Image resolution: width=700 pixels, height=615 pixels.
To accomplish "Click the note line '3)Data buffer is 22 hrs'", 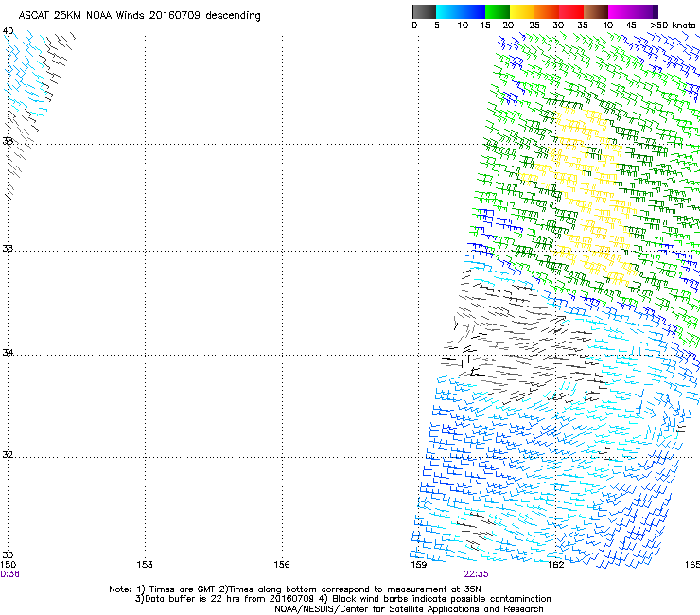I will 342,599.
